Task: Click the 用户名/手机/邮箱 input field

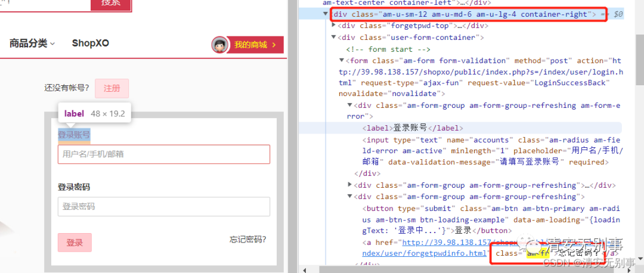Action: (164, 154)
